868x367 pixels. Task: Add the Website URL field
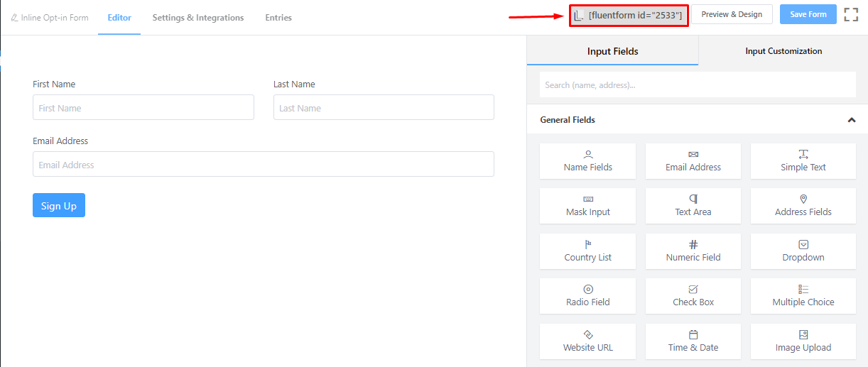[x=588, y=341]
